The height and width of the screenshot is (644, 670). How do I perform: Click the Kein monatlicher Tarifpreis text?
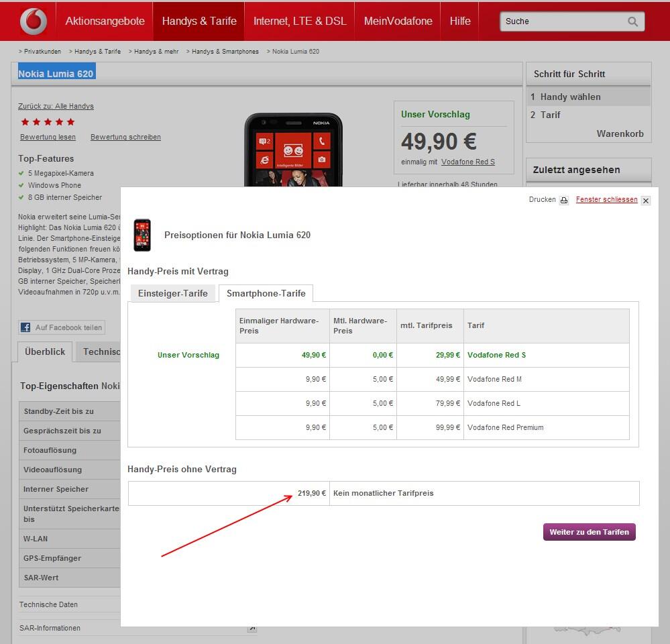point(383,493)
